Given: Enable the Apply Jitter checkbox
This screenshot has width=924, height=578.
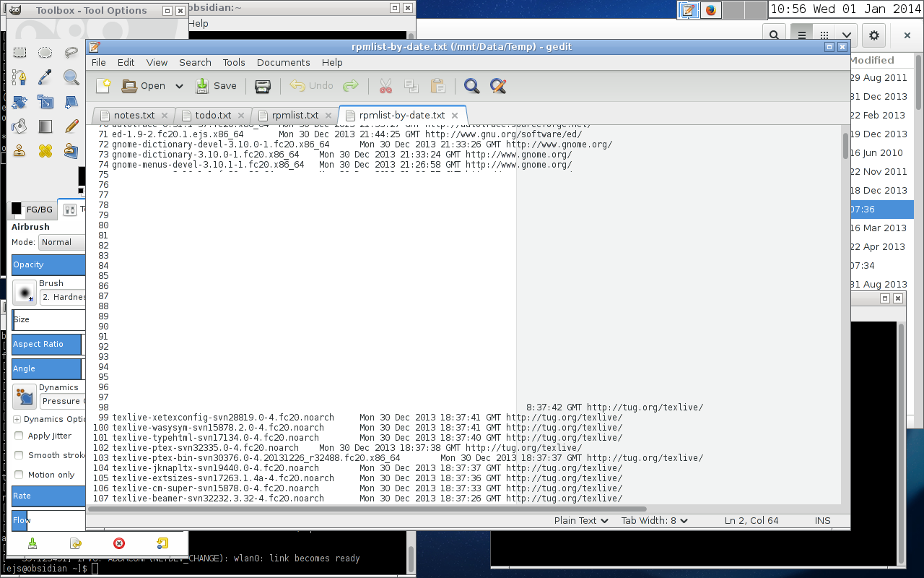Looking at the screenshot, I should point(19,436).
